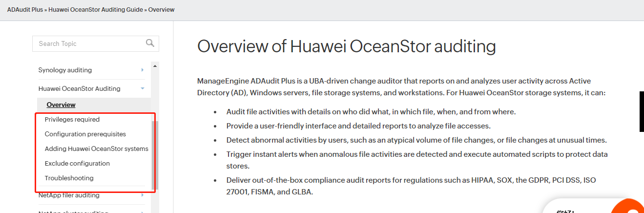Open the Overview sidebar item
Viewport: 644px width, 213px height.
point(61,105)
